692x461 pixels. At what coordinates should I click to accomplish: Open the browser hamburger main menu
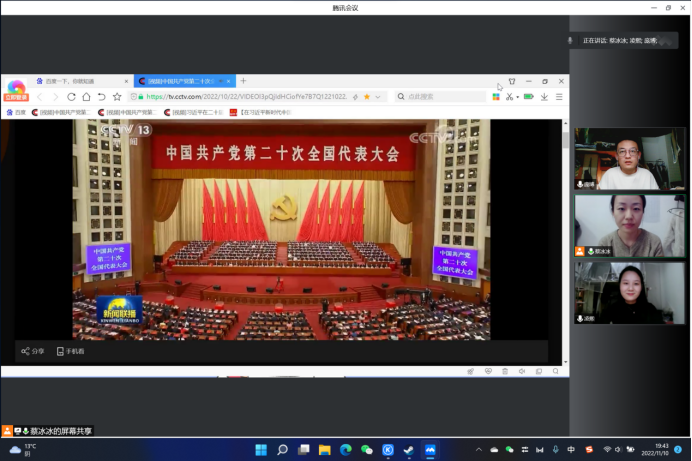click(x=558, y=97)
